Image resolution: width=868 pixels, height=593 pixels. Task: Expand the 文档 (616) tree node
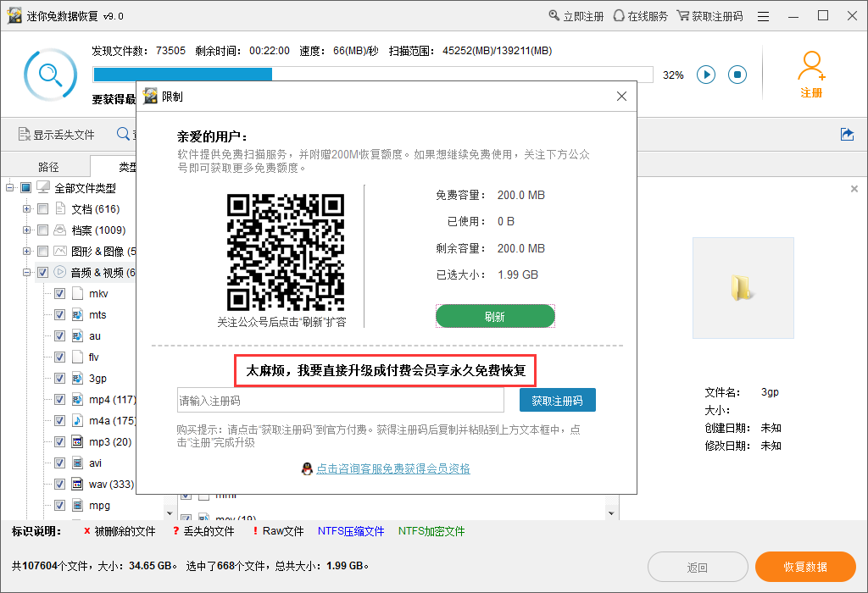[26, 208]
